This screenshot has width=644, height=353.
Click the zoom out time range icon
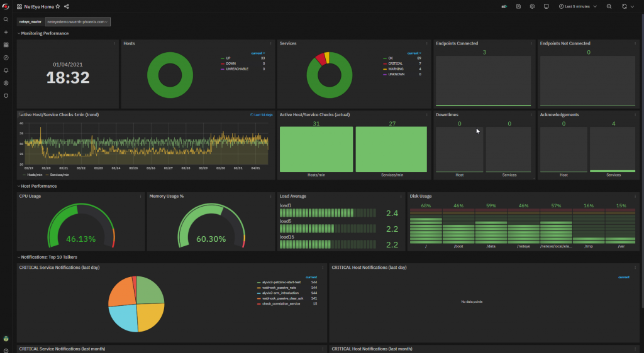(x=609, y=6)
